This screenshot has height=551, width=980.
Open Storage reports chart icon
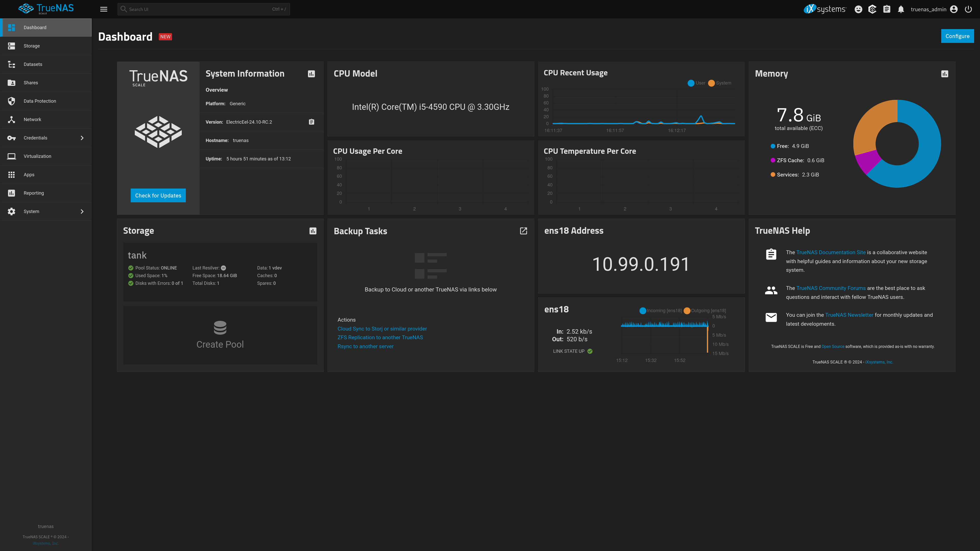(x=313, y=231)
